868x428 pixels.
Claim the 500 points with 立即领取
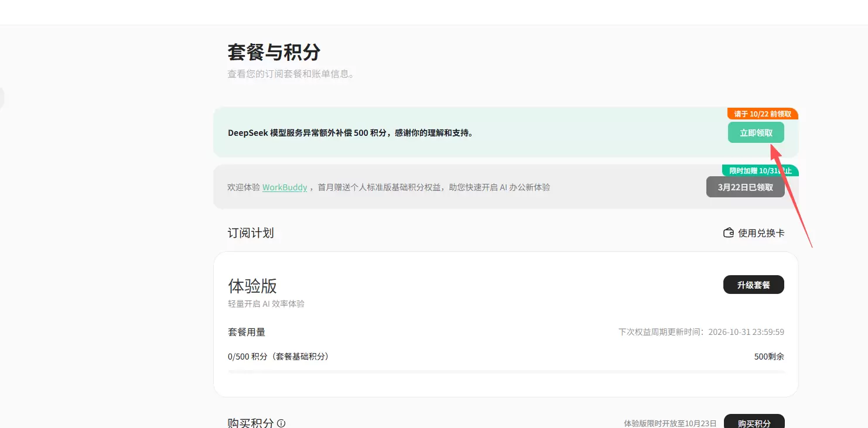pos(756,133)
